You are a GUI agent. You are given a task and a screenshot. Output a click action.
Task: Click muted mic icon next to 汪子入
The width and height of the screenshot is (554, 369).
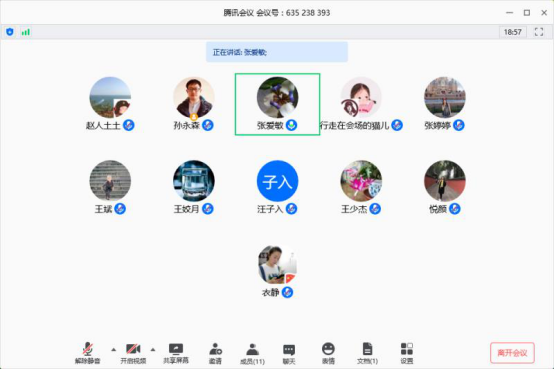coord(291,209)
